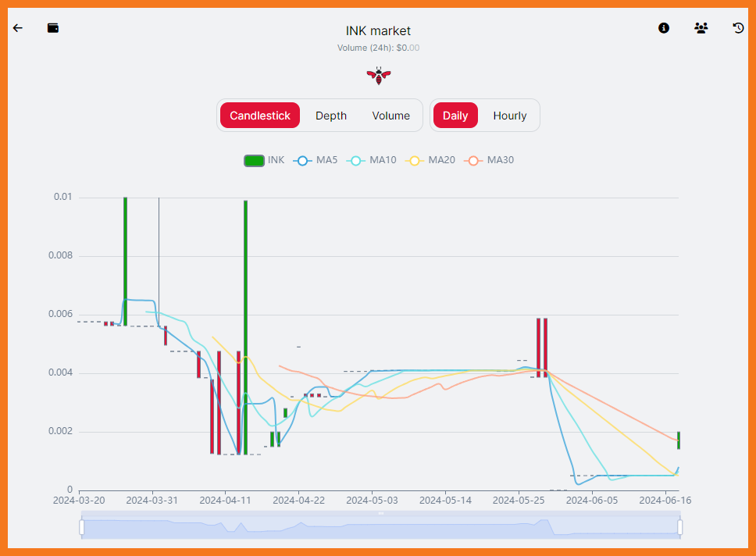The width and height of the screenshot is (756, 556).
Task: Select the Candlestick chart tab
Action: pos(260,116)
